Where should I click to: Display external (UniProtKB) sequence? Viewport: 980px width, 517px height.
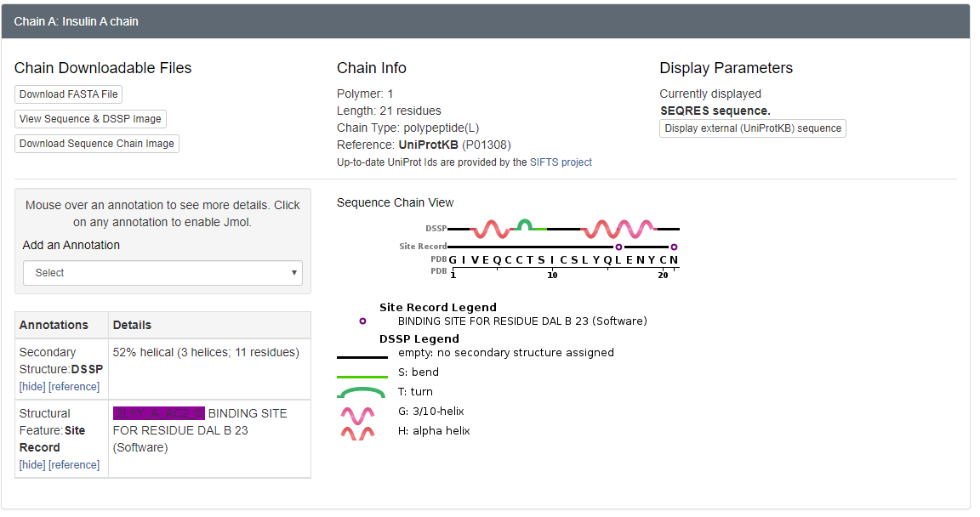(x=753, y=128)
